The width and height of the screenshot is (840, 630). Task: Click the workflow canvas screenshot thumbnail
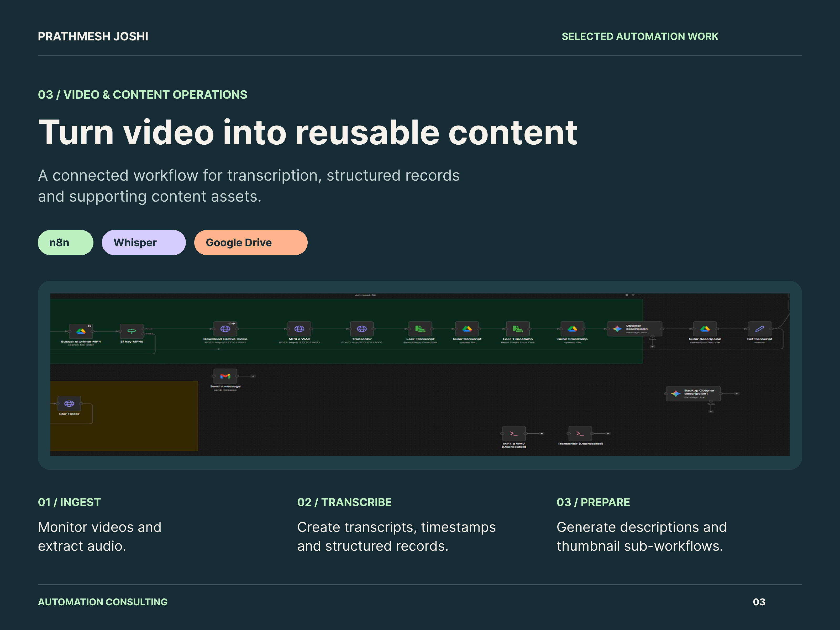420,374
